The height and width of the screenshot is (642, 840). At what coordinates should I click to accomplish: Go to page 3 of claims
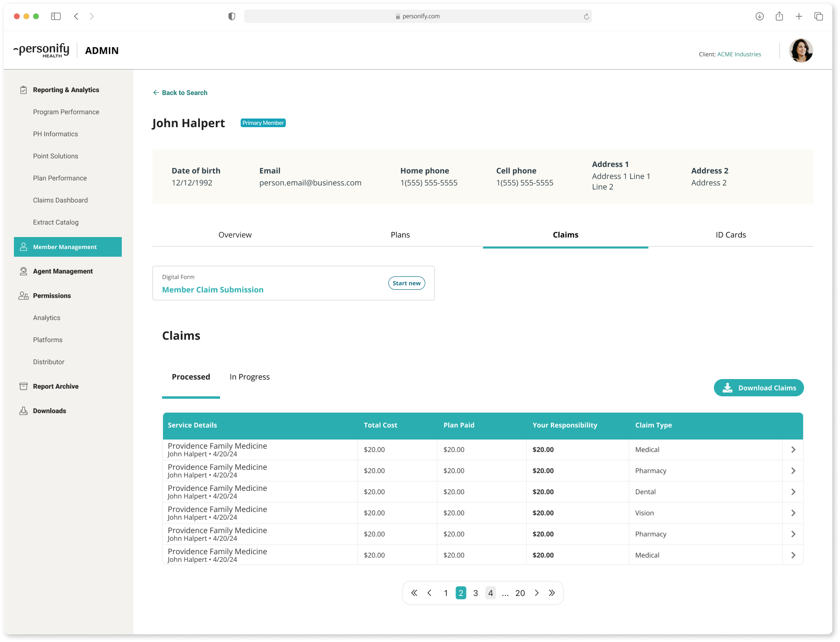(x=476, y=593)
